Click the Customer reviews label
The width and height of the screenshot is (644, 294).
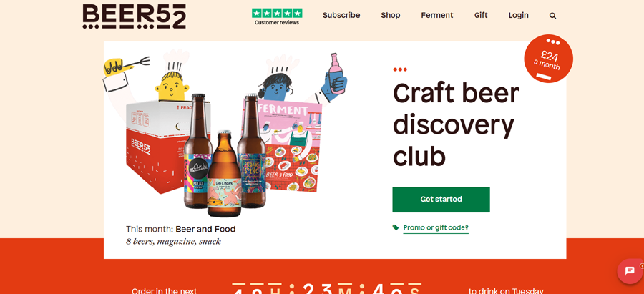point(277,23)
